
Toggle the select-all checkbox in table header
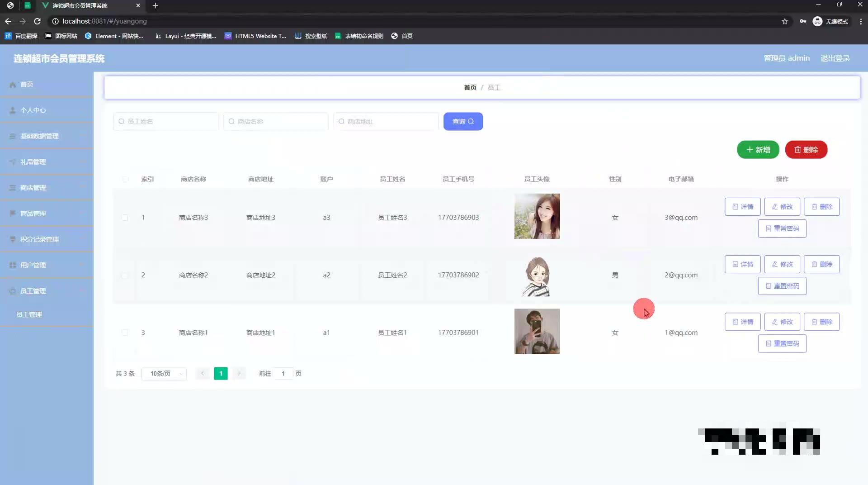pyautogui.click(x=125, y=179)
